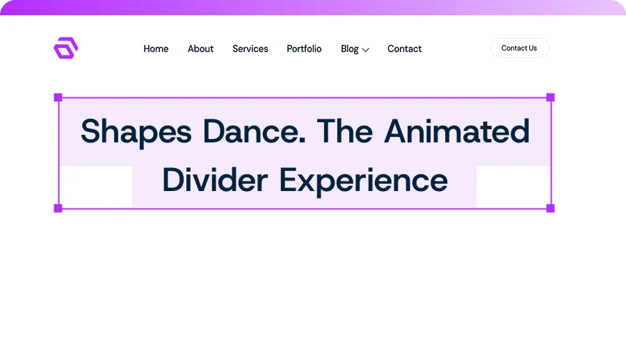Click the purple gradient bar at top
Image resolution: width=626 pixels, height=364 pixels.
pyautogui.click(x=313, y=7)
